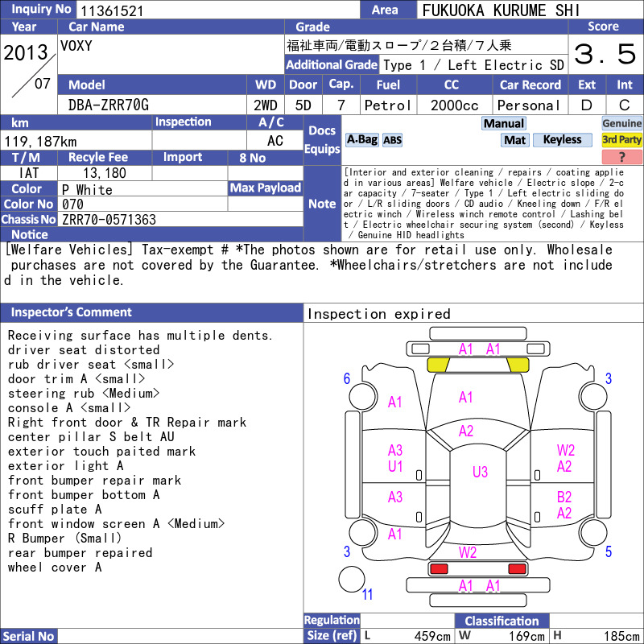Click the Serial No label
Viewport: 644px width, 644px height.
click(x=28, y=636)
